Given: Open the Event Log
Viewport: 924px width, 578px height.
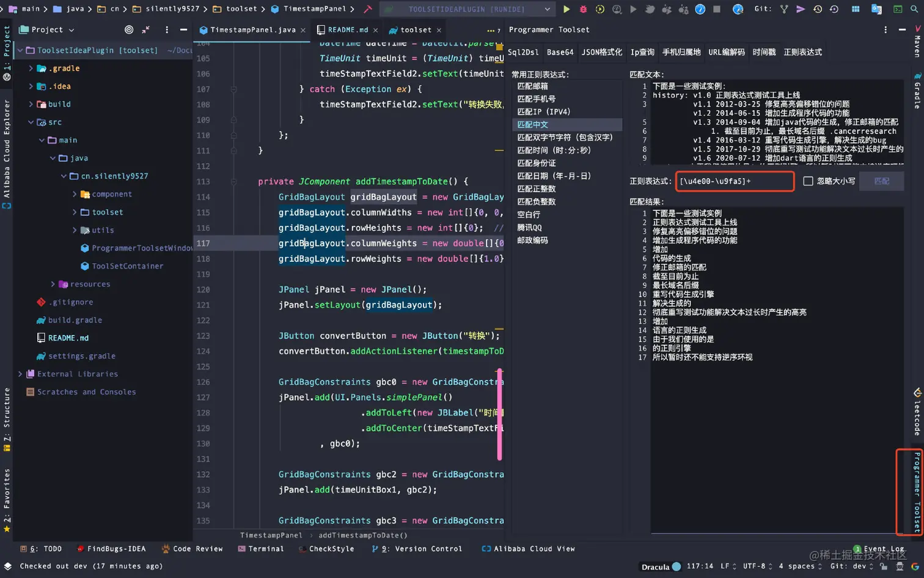Looking at the screenshot, I should [879, 549].
